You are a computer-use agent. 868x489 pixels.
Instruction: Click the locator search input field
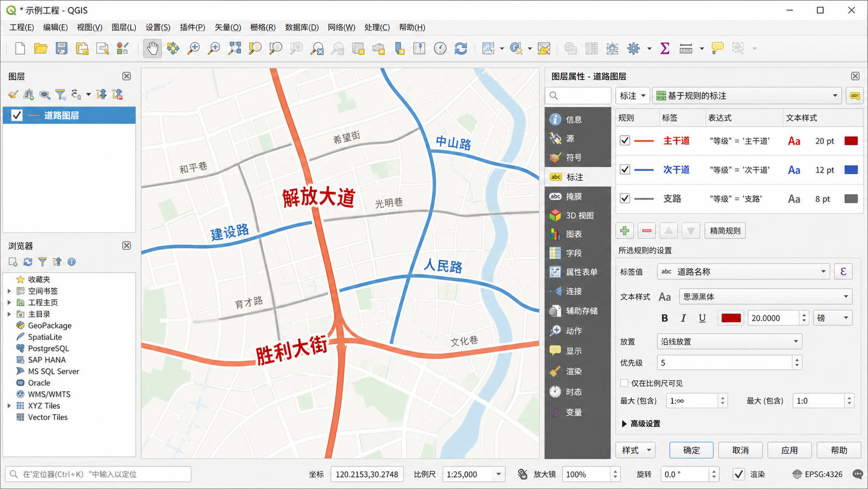tap(99, 474)
